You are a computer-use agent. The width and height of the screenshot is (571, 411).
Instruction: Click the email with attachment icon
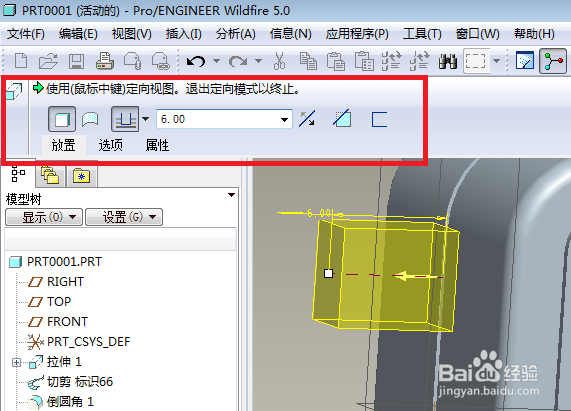[x=133, y=61]
